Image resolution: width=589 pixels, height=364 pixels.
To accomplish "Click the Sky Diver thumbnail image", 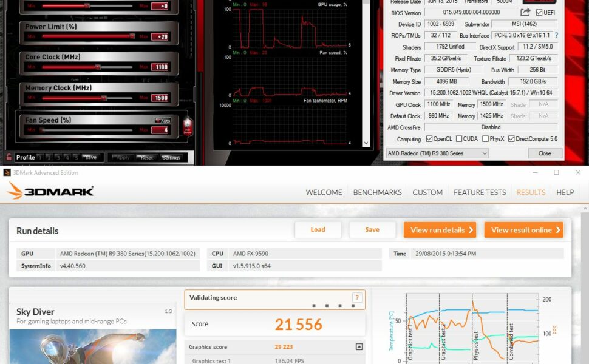I will (93, 347).
